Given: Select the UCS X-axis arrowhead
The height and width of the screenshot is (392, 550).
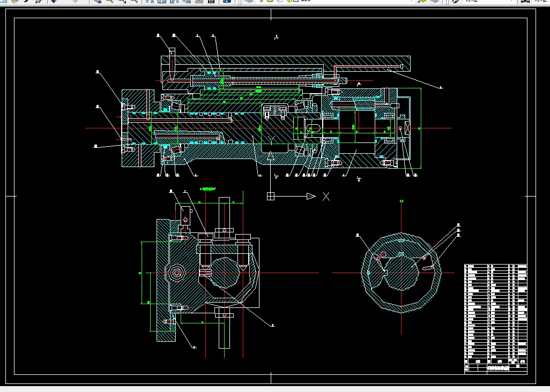Looking at the screenshot, I should point(311,197).
